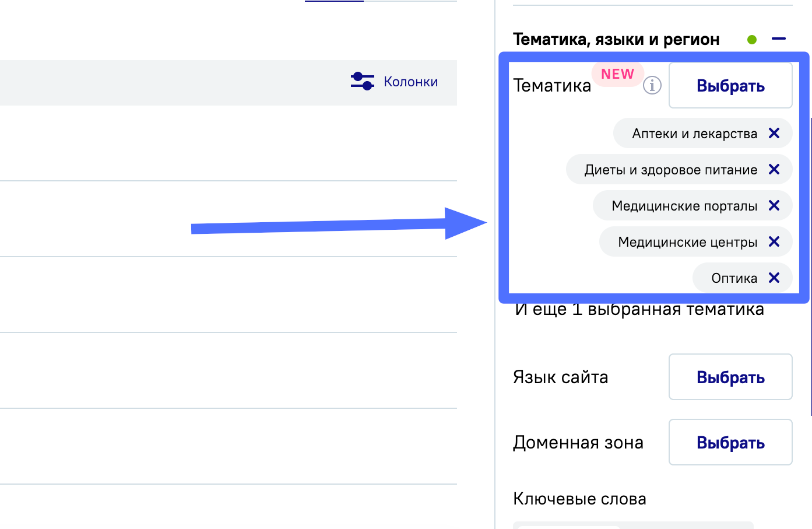Remove the Диеты и здоровое питание tag
This screenshot has height=529, width=812.
774,170
